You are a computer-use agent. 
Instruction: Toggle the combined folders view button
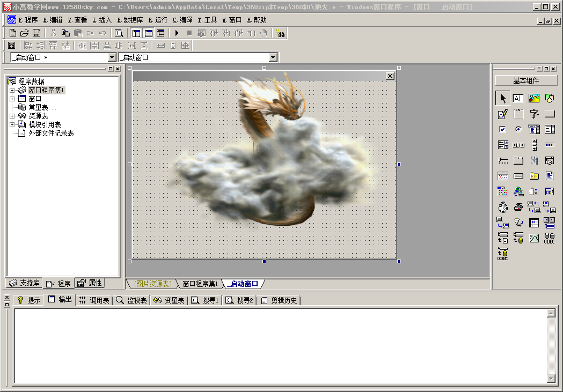(160, 33)
